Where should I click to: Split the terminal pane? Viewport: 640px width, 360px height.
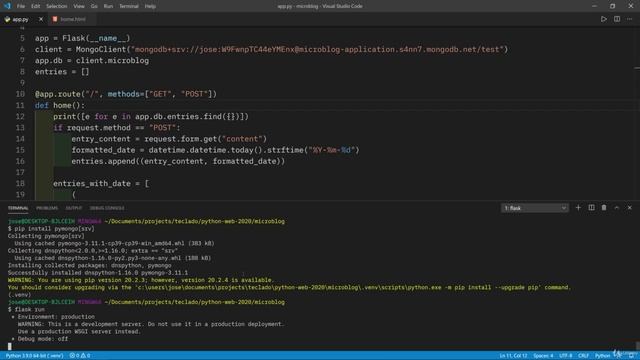(x=591, y=208)
